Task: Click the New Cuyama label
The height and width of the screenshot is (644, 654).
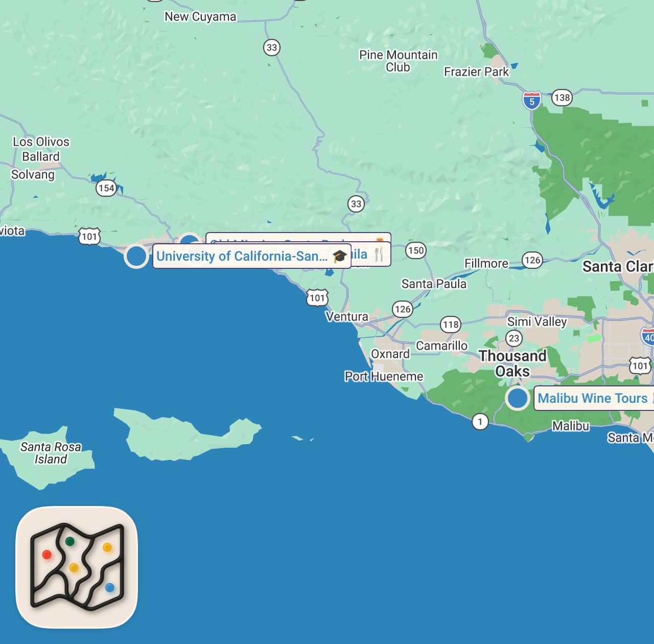Action: coord(200,17)
